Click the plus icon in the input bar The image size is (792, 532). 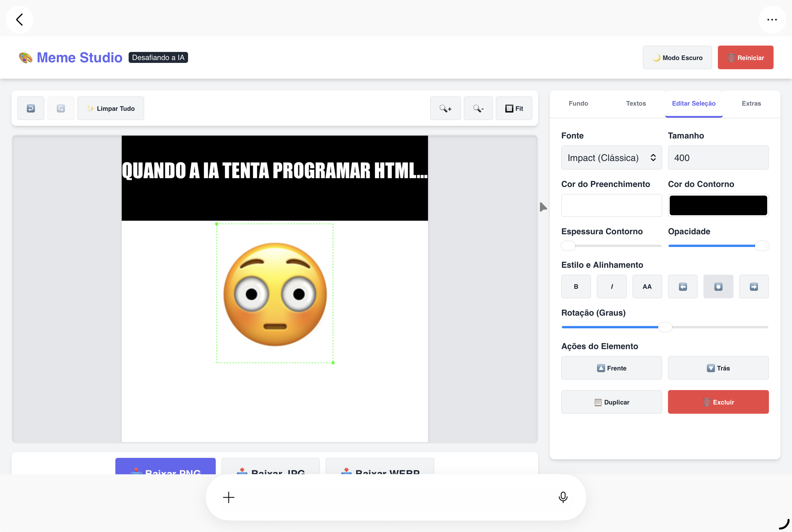[229, 497]
